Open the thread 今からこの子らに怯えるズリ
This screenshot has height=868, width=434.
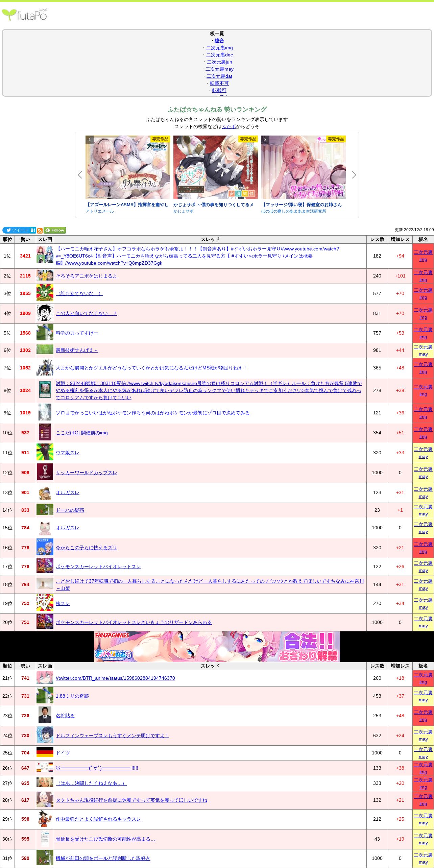pos(87,548)
